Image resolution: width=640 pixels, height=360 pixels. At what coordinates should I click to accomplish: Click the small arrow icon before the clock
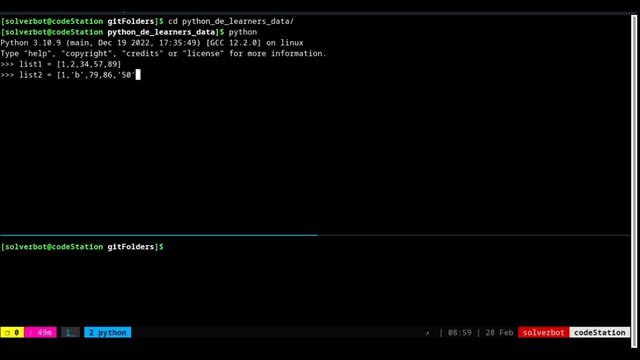[x=427, y=333]
